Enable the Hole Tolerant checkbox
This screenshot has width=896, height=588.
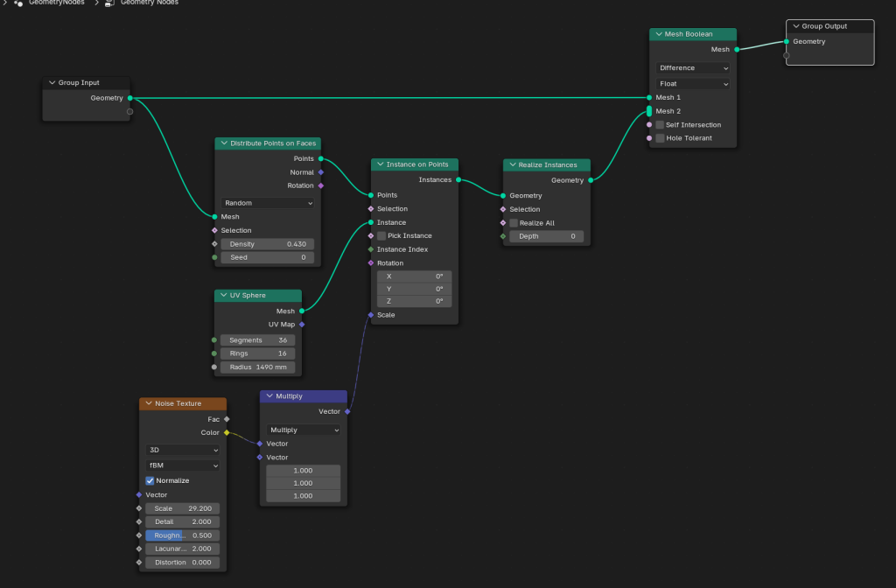pos(660,138)
